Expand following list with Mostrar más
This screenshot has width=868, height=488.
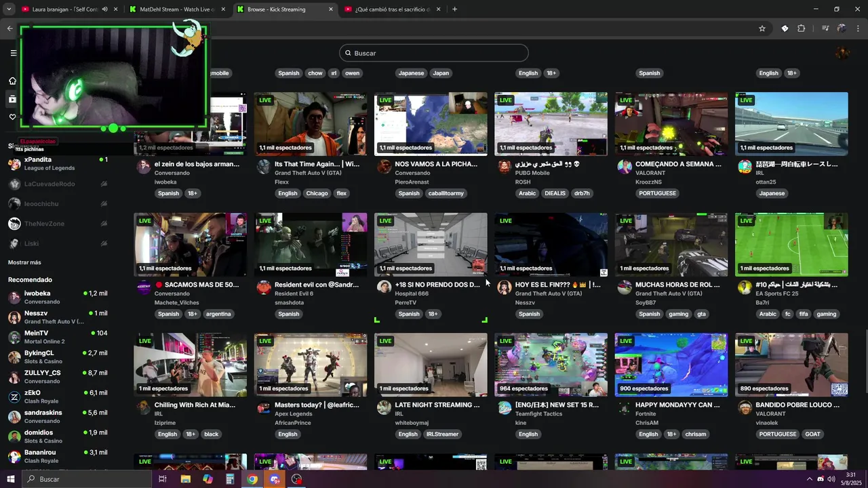[x=24, y=262]
